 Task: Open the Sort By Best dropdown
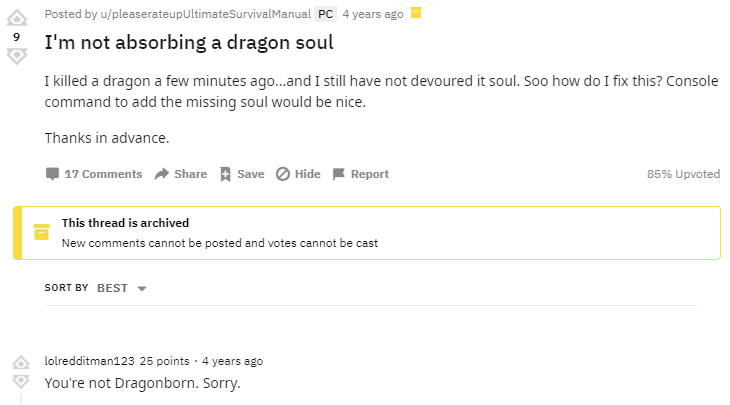[x=112, y=288]
